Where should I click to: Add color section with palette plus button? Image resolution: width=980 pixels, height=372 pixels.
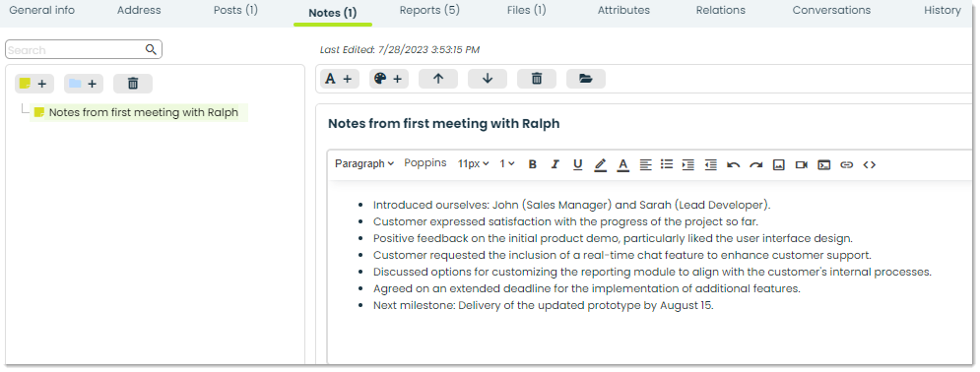coord(389,79)
